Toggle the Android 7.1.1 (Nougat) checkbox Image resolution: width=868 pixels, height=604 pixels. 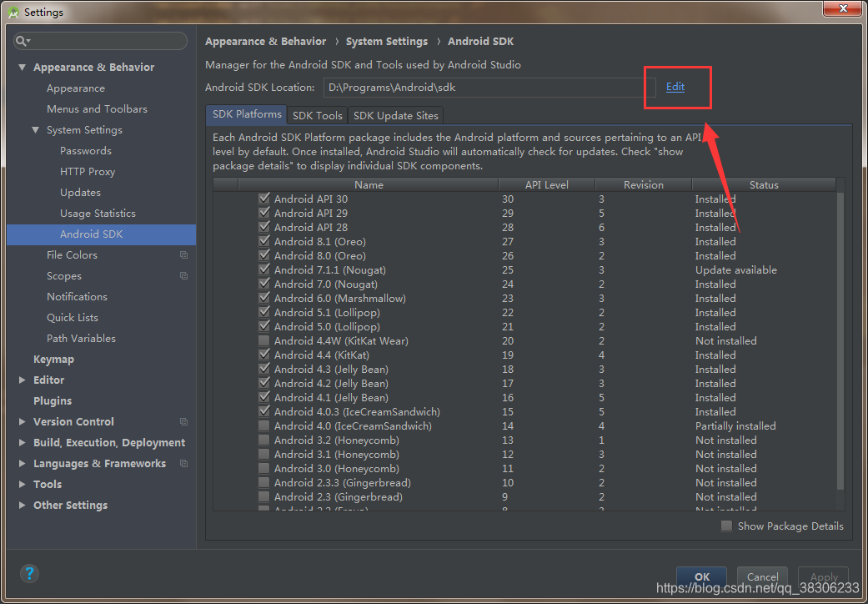pos(264,269)
